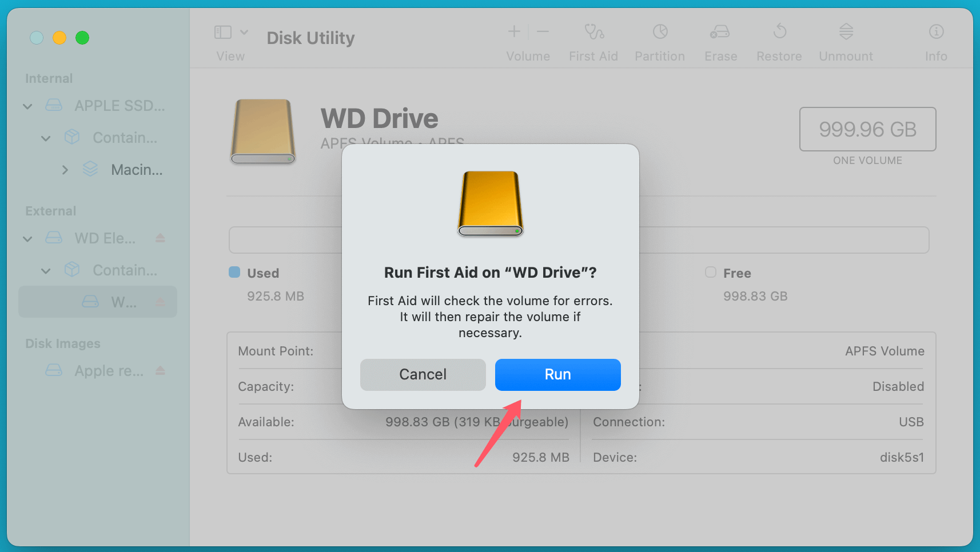Run First Aid from the toolbar

point(593,40)
